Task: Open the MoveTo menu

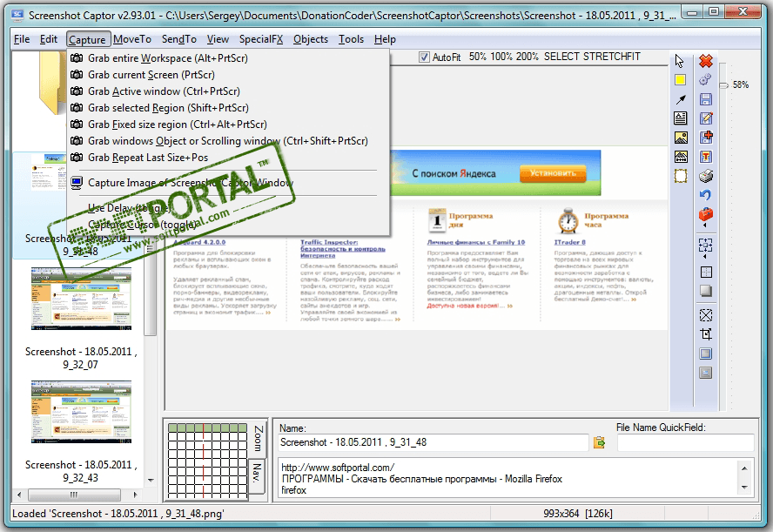Action: pyautogui.click(x=132, y=39)
